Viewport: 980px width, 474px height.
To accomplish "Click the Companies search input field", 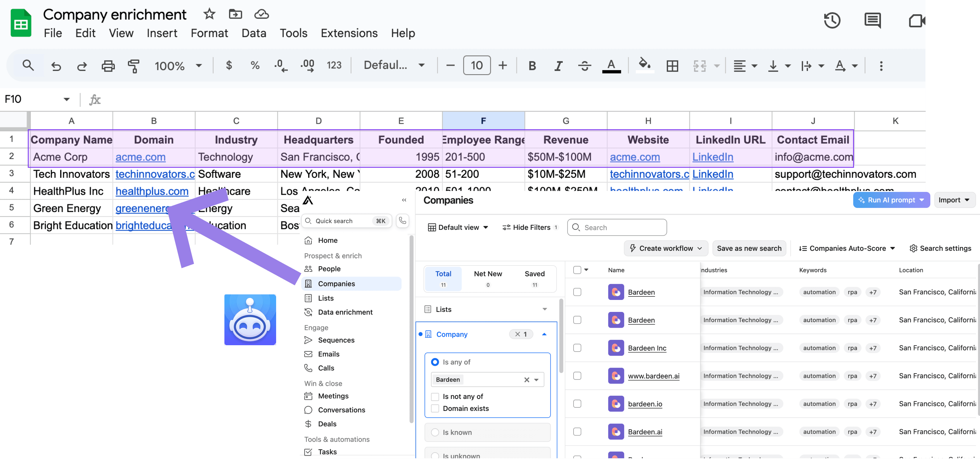I will coord(617,227).
